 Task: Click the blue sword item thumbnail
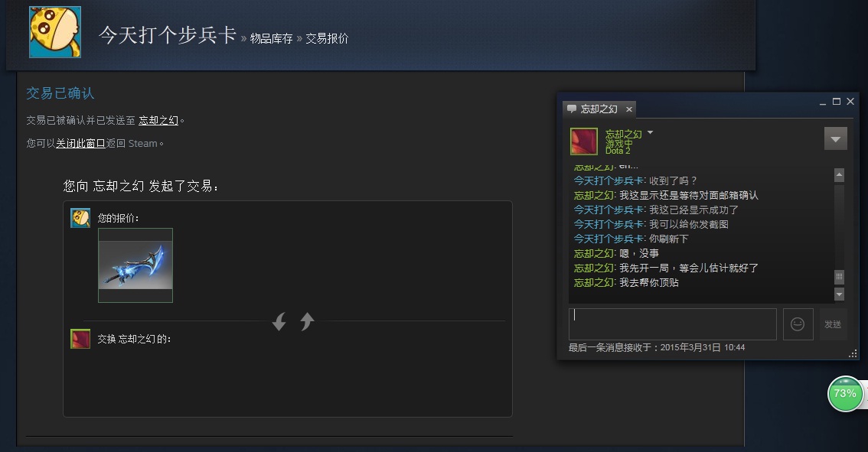[x=135, y=265]
